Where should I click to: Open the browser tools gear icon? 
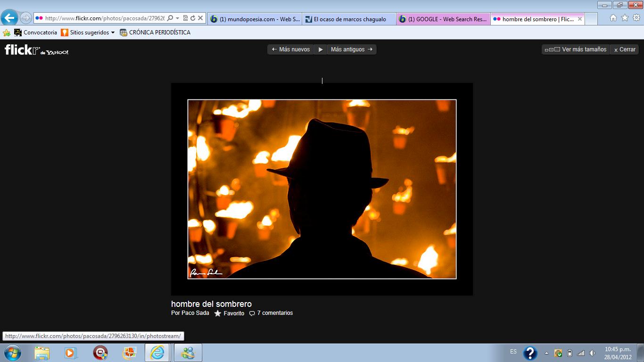coord(636,18)
